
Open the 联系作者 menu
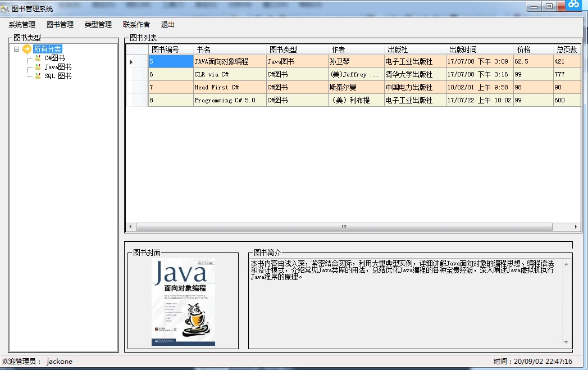(136, 24)
